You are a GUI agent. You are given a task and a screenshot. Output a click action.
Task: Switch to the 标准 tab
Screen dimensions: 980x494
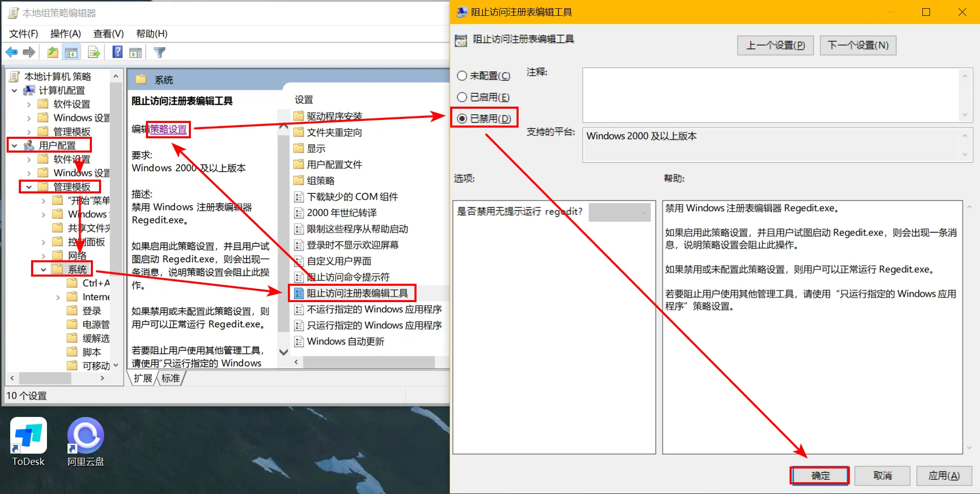(x=171, y=378)
